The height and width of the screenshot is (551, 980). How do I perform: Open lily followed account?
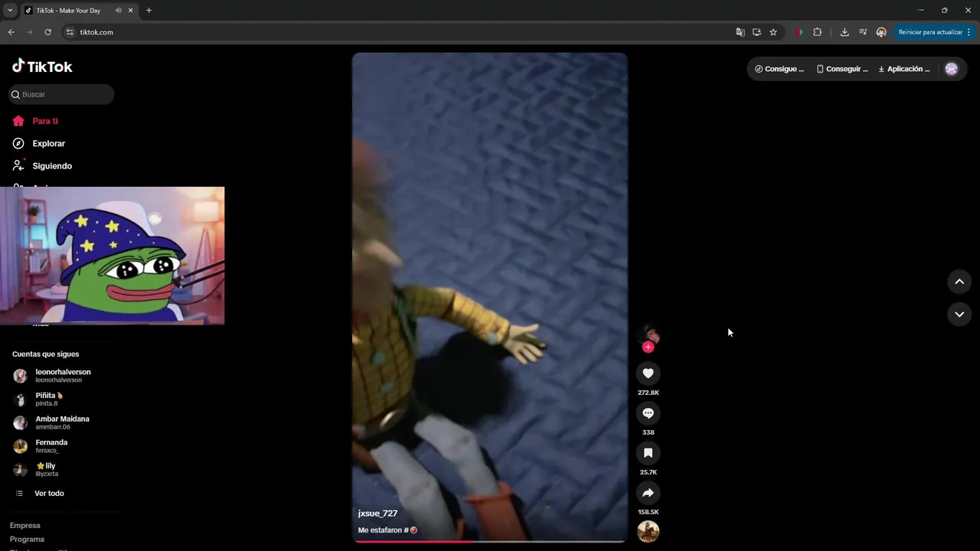pos(35,469)
